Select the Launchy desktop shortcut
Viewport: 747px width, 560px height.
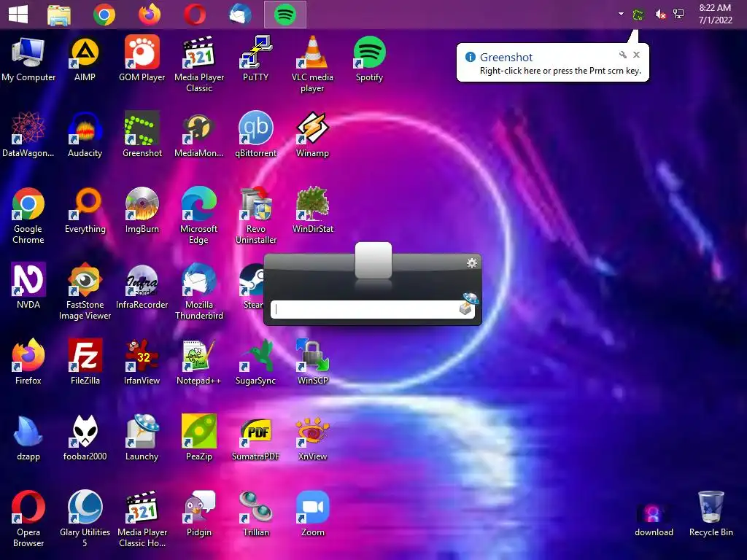pyautogui.click(x=142, y=438)
